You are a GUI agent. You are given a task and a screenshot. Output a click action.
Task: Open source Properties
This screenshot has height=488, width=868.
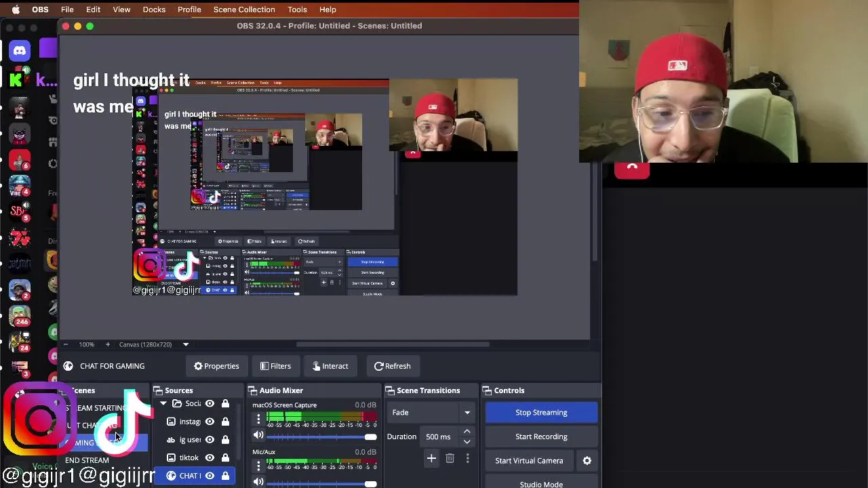(x=216, y=366)
